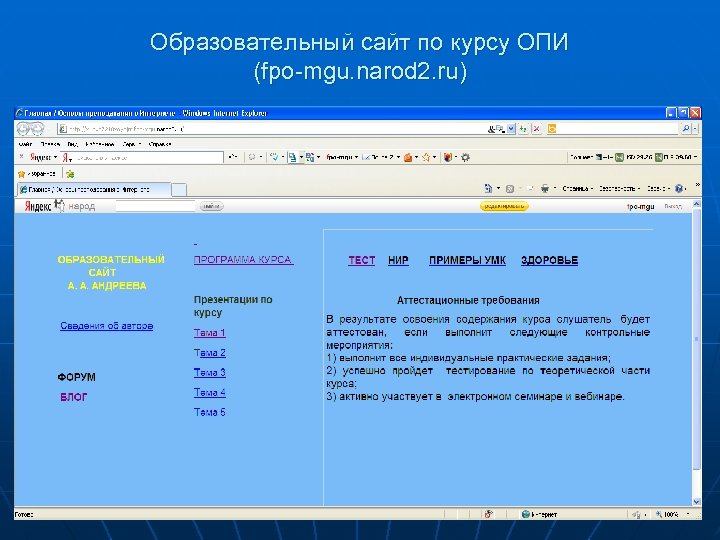This screenshot has height=540, width=720.
Task: Click the red-blue cube icon in Yandex bar
Action: coord(448,158)
